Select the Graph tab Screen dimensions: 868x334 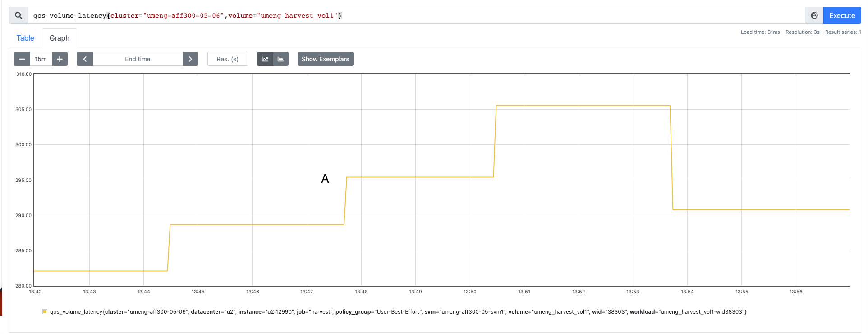tap(60, 38)
